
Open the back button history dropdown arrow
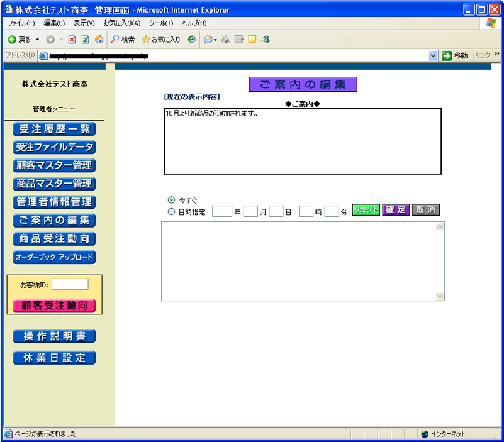[x=38, y=39]
